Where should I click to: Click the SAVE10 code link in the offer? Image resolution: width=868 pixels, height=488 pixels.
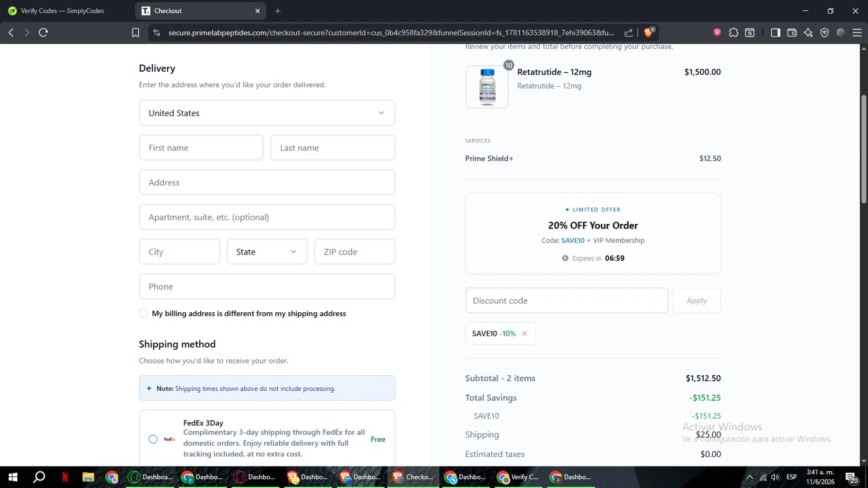(x=573, y=241)
